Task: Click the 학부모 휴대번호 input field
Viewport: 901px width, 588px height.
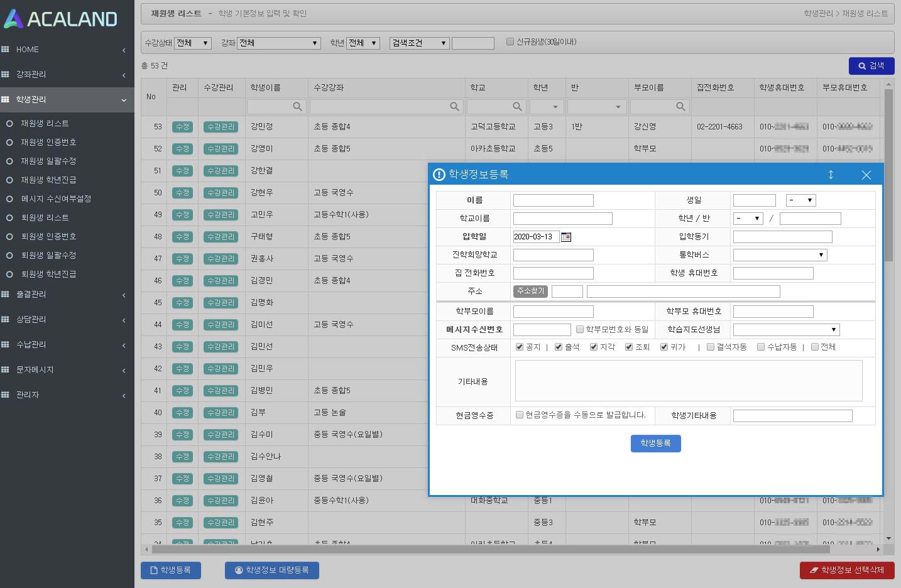Action: click(773, 312)
